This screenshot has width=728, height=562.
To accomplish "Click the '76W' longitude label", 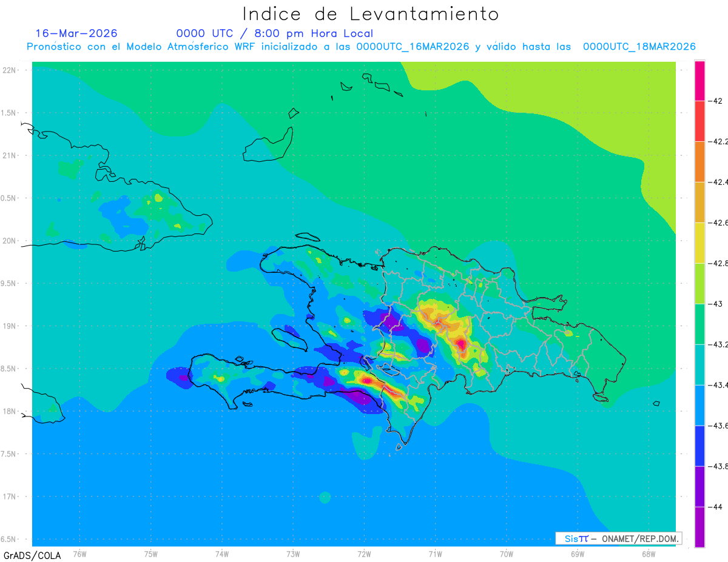I will (x=79, y=554).
